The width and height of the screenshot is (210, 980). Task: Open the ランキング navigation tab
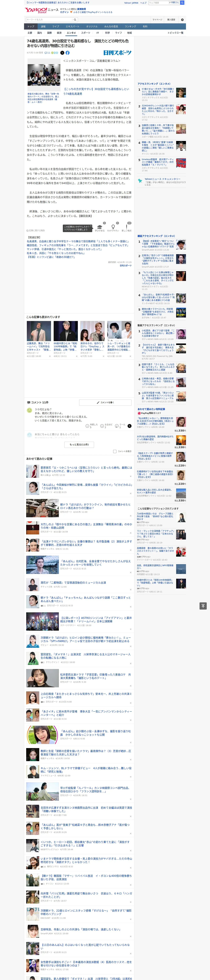pos(130,26)
